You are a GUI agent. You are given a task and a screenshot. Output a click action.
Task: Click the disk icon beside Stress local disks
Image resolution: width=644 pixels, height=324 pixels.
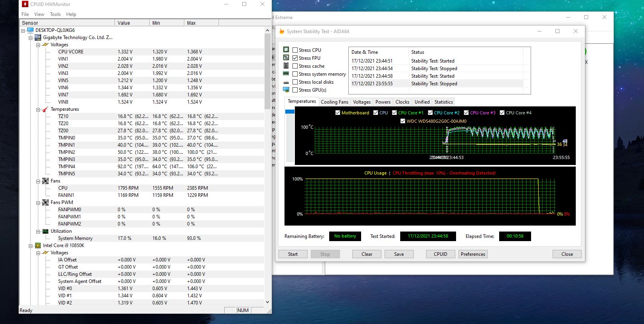(286, 82)
